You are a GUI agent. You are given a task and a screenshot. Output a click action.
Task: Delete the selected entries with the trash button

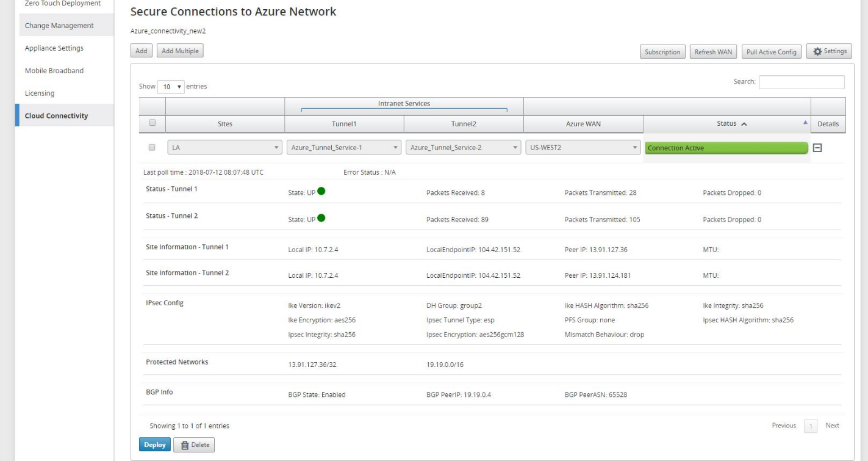pyautogui.click(x=194, y=445)
